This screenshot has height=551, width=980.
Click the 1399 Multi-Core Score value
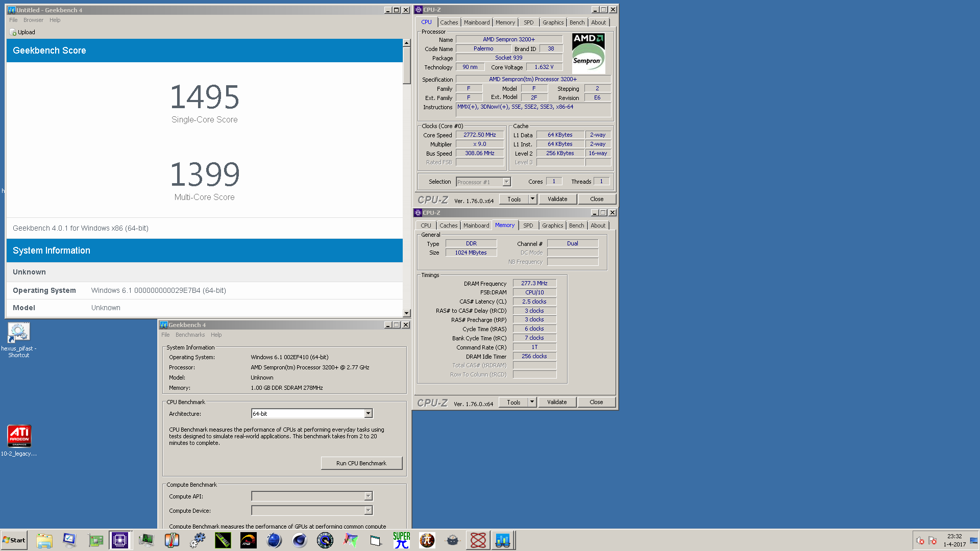(x=204, y=174)
